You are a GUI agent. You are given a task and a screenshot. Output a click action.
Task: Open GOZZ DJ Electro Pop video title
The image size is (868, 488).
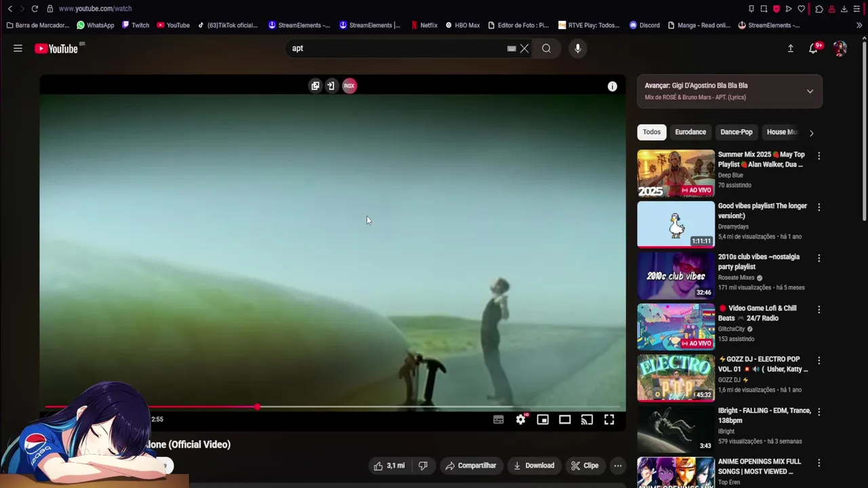coord(763,364)
